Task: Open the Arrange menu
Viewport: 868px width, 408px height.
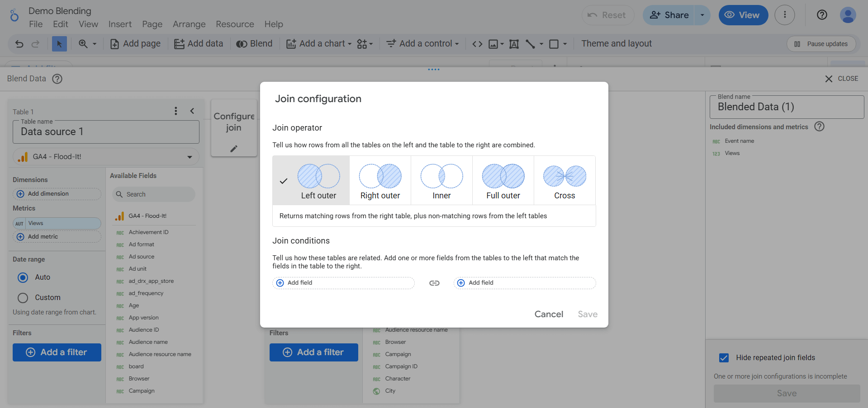Action: [189, 24]
